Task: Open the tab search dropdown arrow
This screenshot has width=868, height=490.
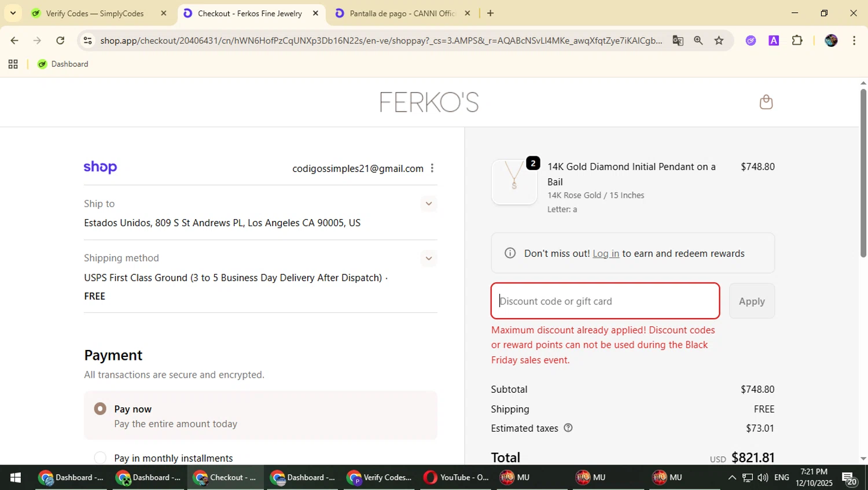Action: coord(13,13)
